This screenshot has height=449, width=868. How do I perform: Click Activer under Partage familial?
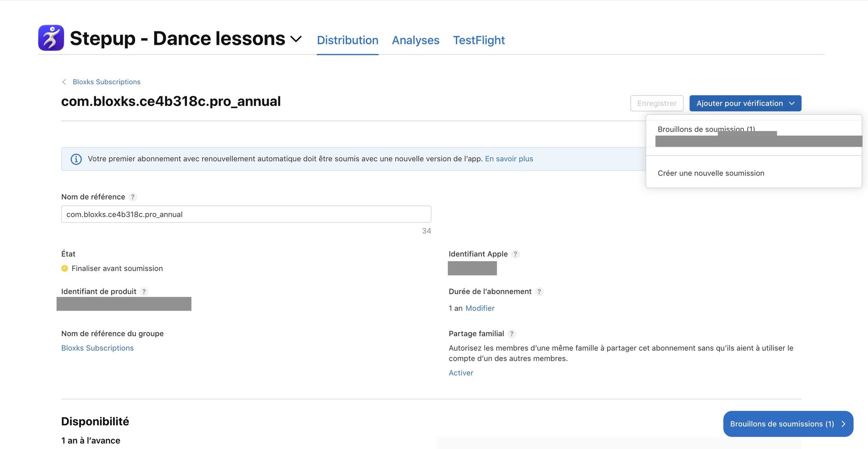point(461,373)
